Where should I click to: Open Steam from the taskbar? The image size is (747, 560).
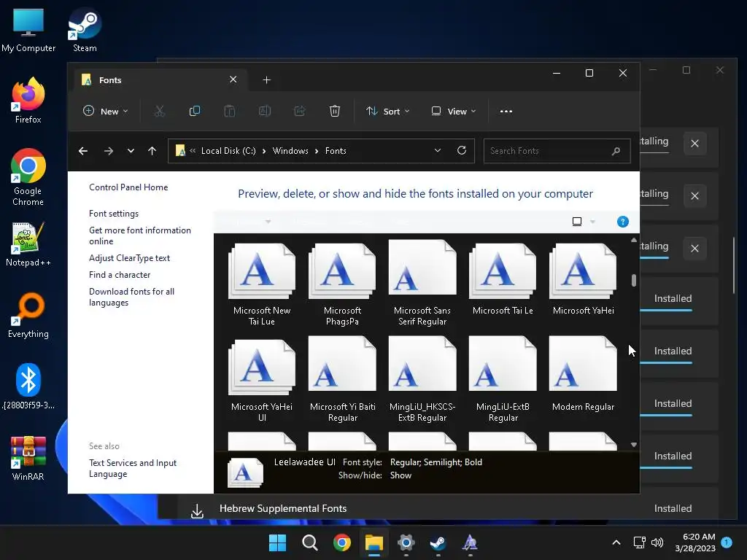coord(438,542)
